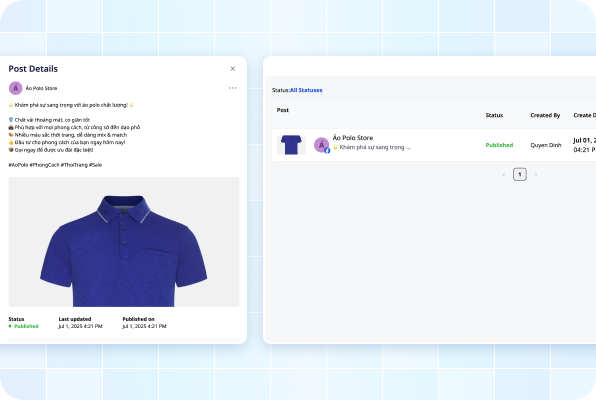Click the Published on date value

(144, 326)
